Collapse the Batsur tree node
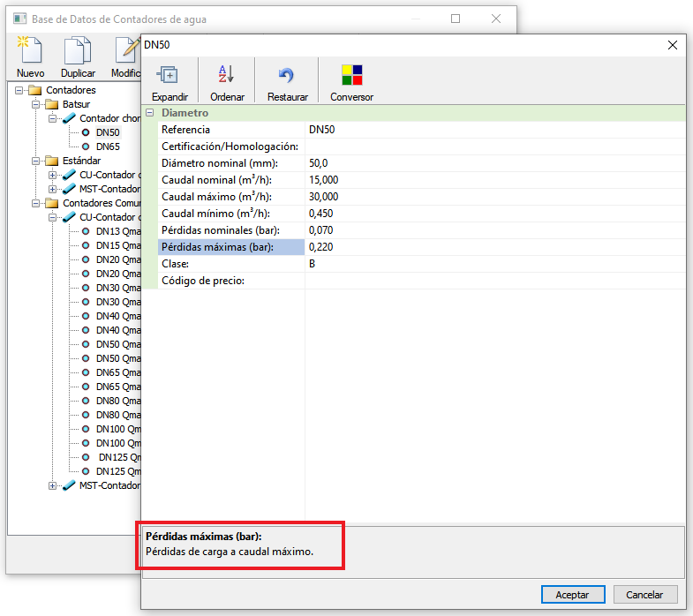This screenshot has width=693, height=616. pyautogui.click(x=36, y=104)
